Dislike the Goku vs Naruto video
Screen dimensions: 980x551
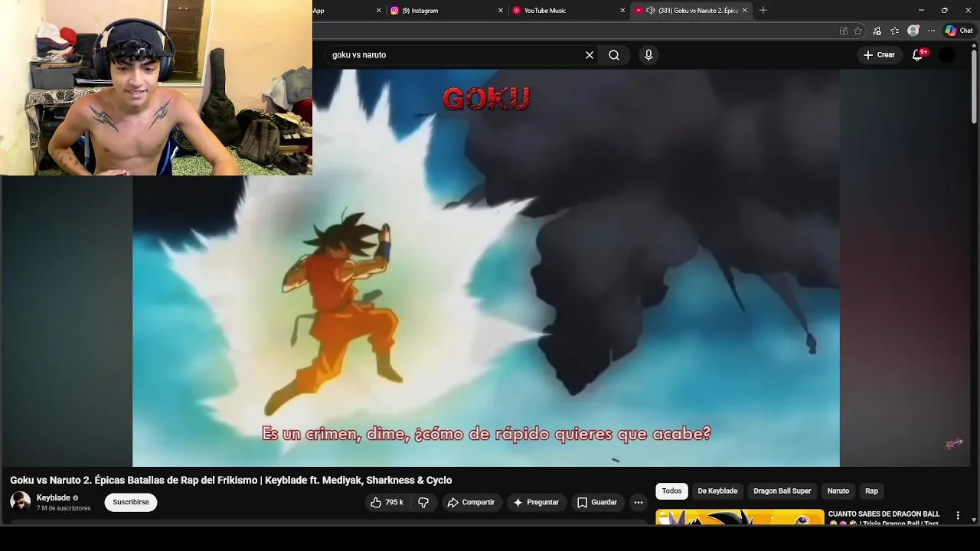coord(423,503)
